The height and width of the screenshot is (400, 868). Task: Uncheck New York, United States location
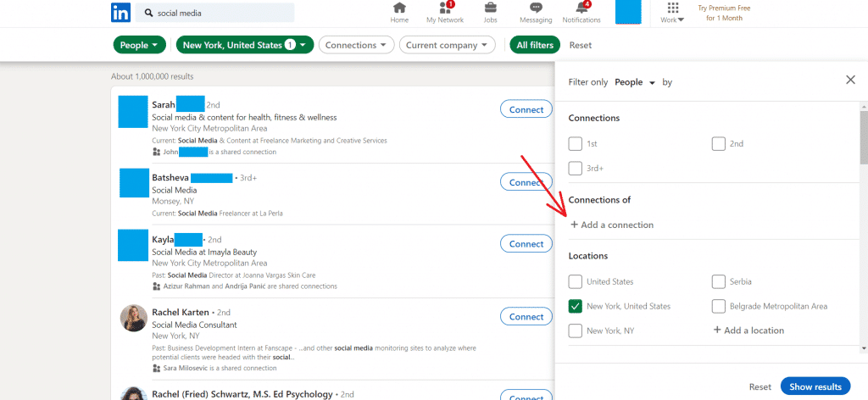[x=576, y=306]
